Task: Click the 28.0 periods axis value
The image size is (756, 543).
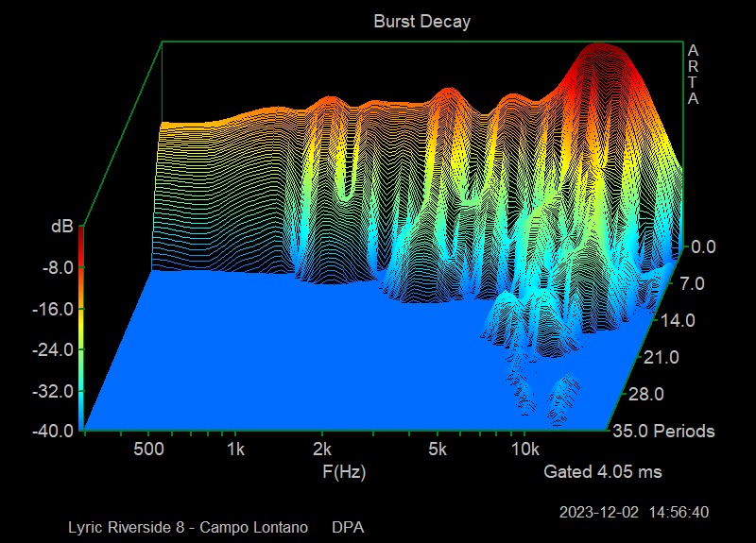Action: click(x=646, y=394)
